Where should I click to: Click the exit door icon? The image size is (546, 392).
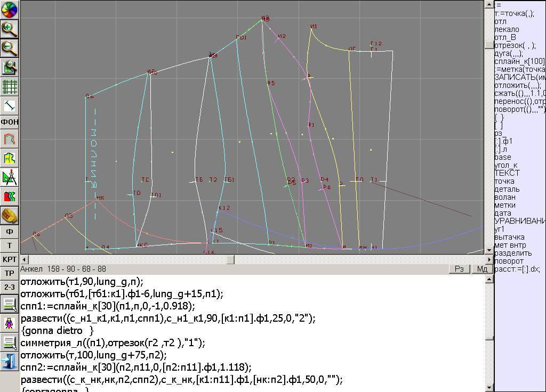tap(10, 362)
